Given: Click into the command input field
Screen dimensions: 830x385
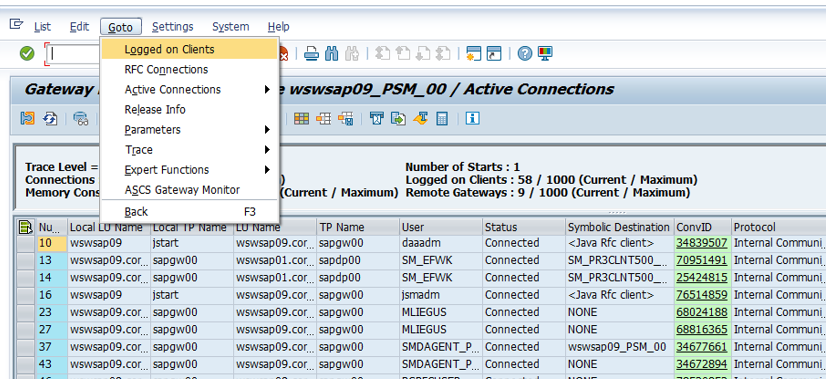Looking at the screenshot, I should coord(74,53).
